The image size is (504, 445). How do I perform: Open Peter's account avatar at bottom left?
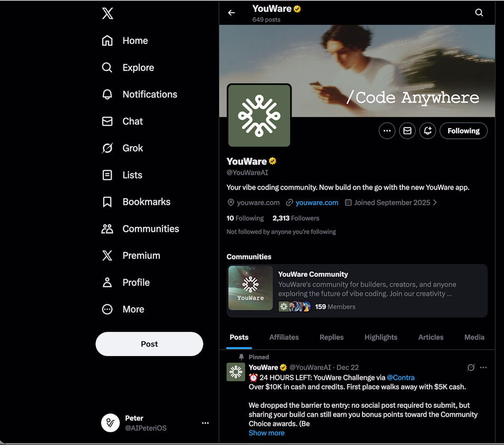pyautogui.click(x=110, y=423)
